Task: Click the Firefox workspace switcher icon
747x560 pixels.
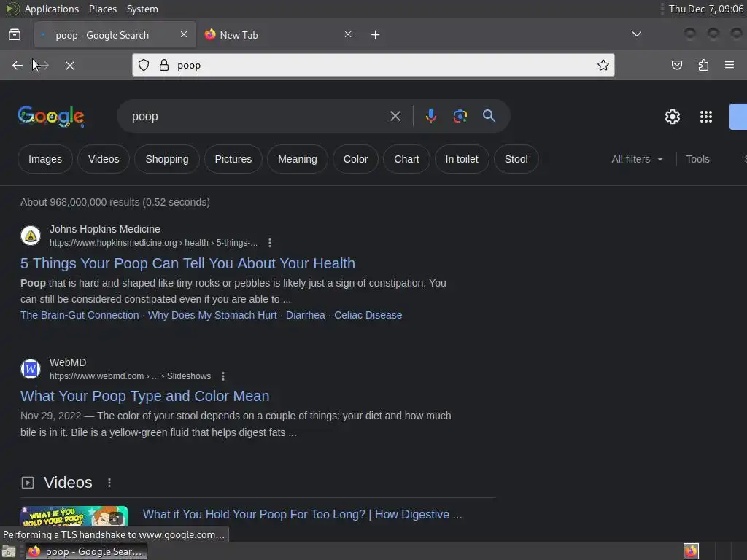Action: pyautogui.click(x=691, y=551)
